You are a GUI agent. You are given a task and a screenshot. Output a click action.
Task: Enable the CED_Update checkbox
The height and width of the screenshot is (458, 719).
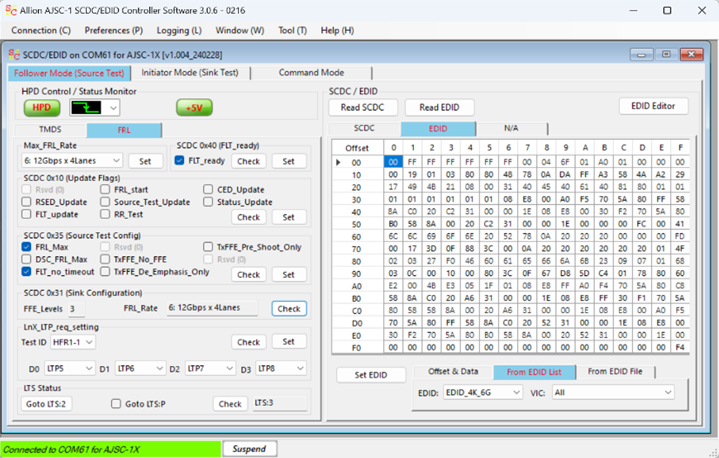[x=208, y=189]
